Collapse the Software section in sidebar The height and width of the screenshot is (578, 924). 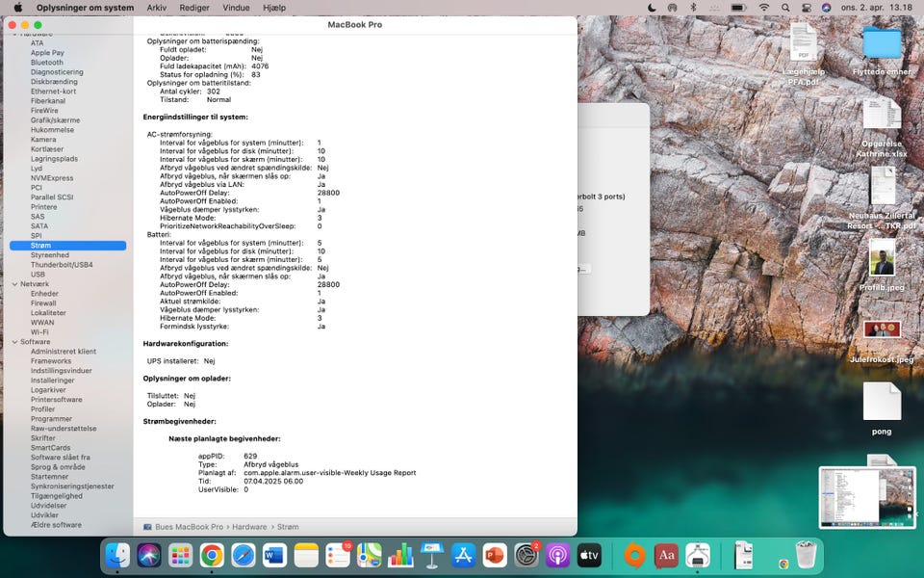point(14,342)
